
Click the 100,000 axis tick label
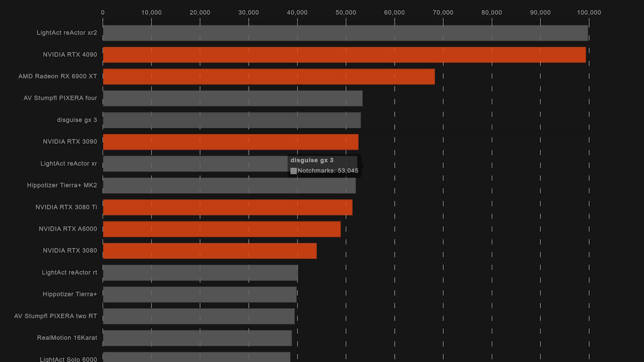(589, 13)
